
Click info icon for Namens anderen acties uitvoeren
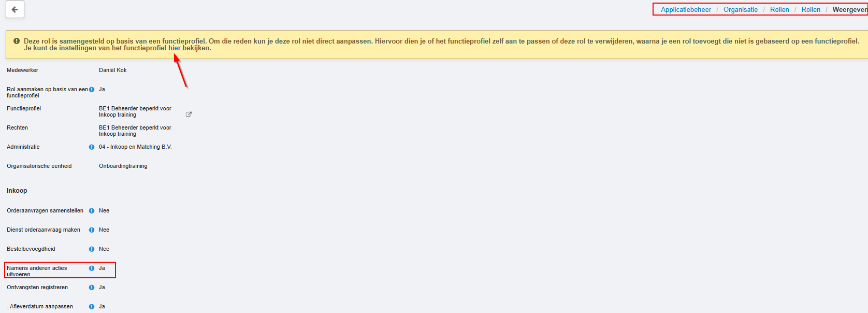[92, 268]
